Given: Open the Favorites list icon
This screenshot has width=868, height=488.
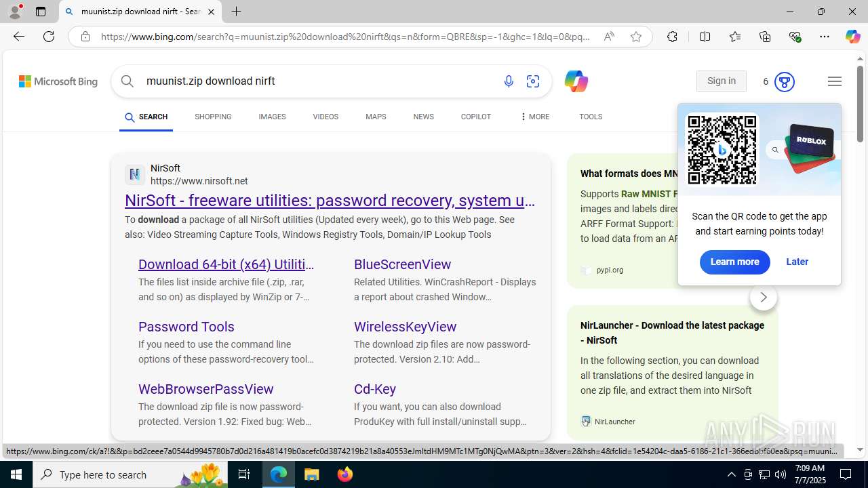Looking at the screenshot, I should (x=734, y=37).
